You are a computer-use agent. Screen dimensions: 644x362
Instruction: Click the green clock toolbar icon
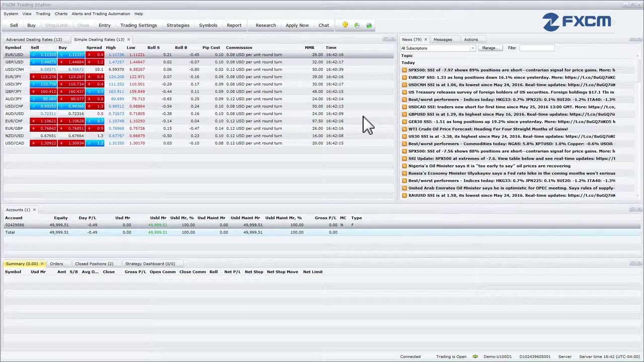click(357, 25)
